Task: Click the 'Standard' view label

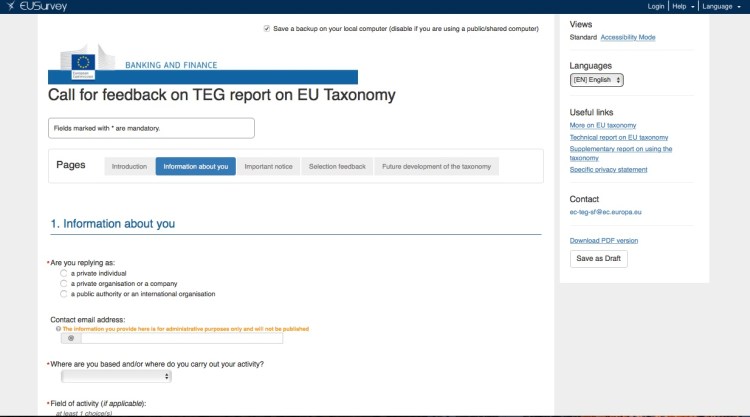Action: [x=583, y=37]
